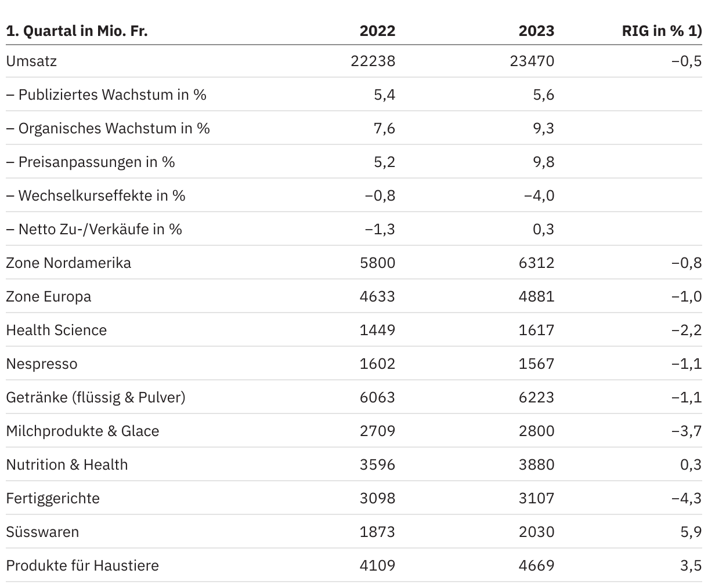Click the Zone Europa 2022 value 4633
The height and width of the screenshot is (588, 708).
(377, 296)
